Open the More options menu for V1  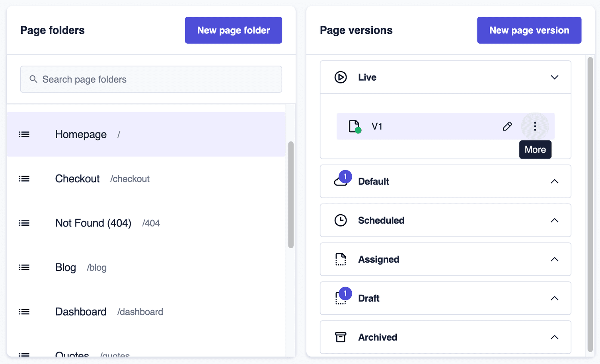tap(535, 126)
